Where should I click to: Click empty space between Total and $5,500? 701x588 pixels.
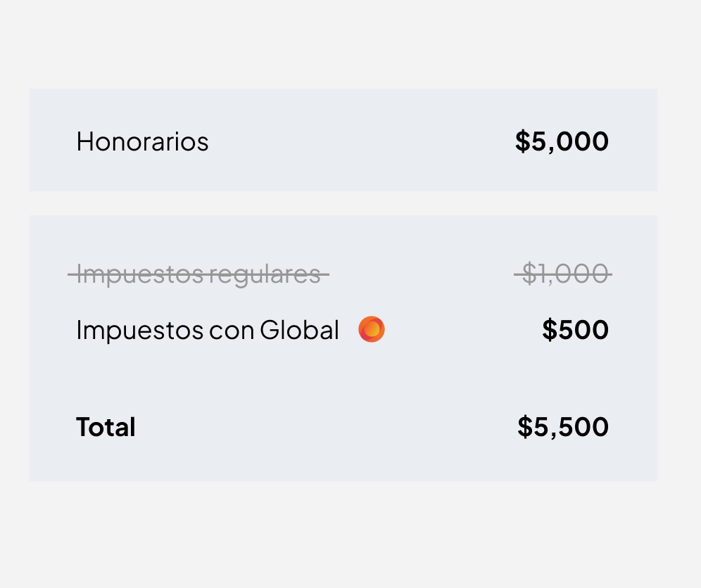pyautogui.click(x=324, y=427)
